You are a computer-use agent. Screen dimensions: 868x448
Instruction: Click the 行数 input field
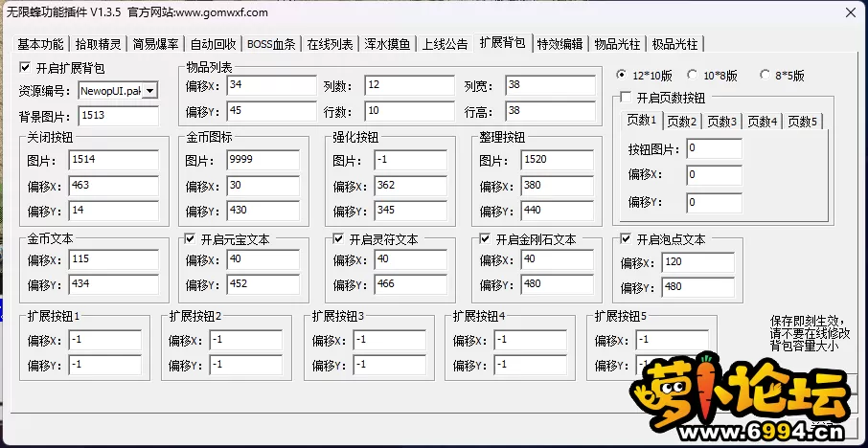pos(409,111)
